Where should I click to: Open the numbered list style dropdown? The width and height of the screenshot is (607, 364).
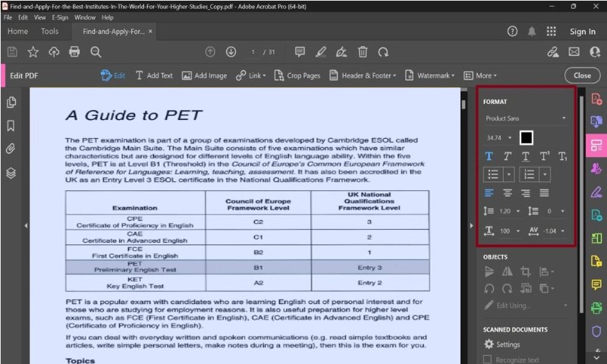pos(545,174)
